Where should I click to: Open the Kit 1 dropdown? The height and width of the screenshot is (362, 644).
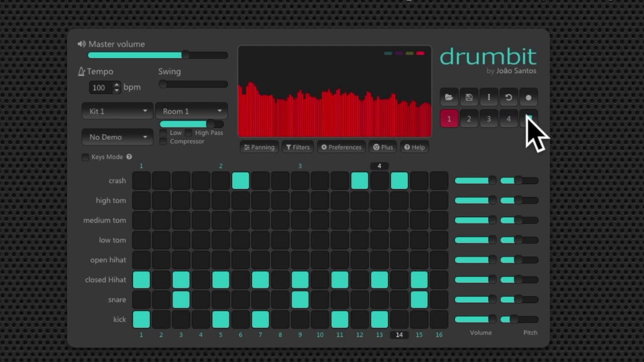click(x=117, y=111)
